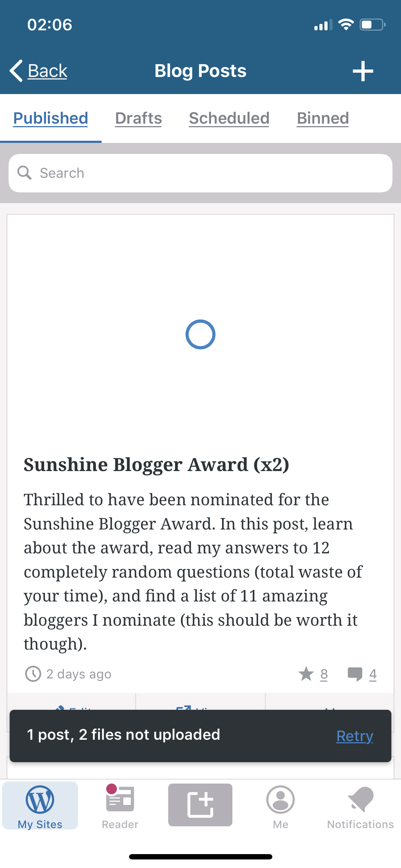Tap the comments bubble icon
The height and width of the screenshot is (868, 401).
[x=355, y=674]
